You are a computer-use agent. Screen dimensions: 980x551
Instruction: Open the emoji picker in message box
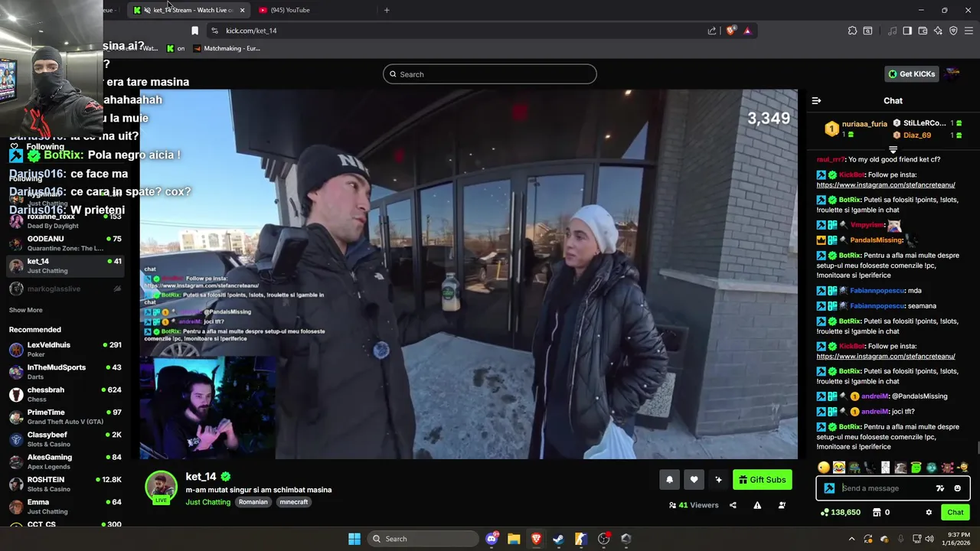[957, 488]
